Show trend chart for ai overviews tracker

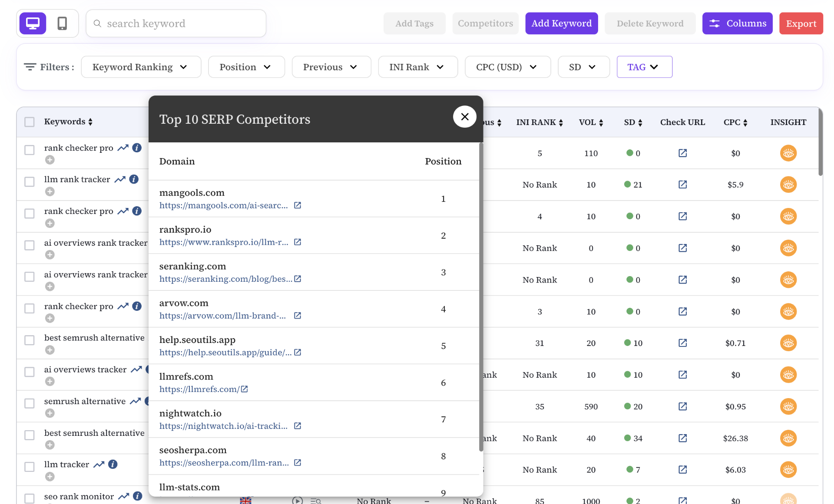point(136,369)
